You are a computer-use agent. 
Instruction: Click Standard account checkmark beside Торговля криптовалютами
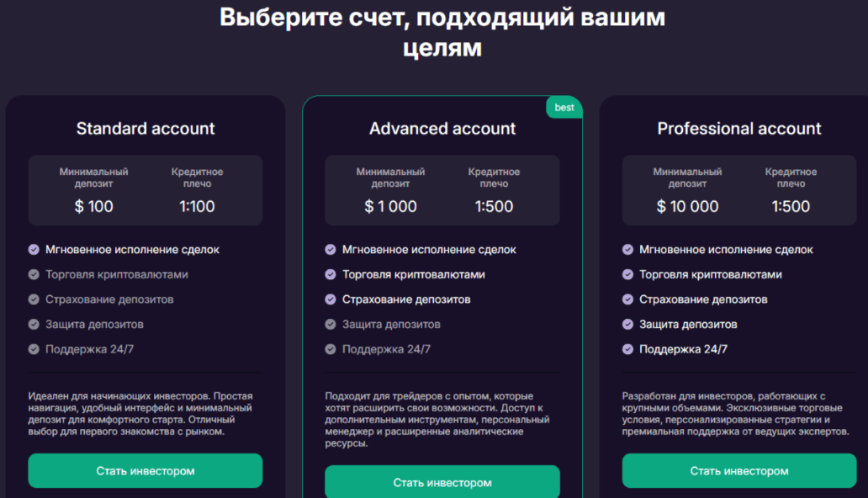coord(34,274)
